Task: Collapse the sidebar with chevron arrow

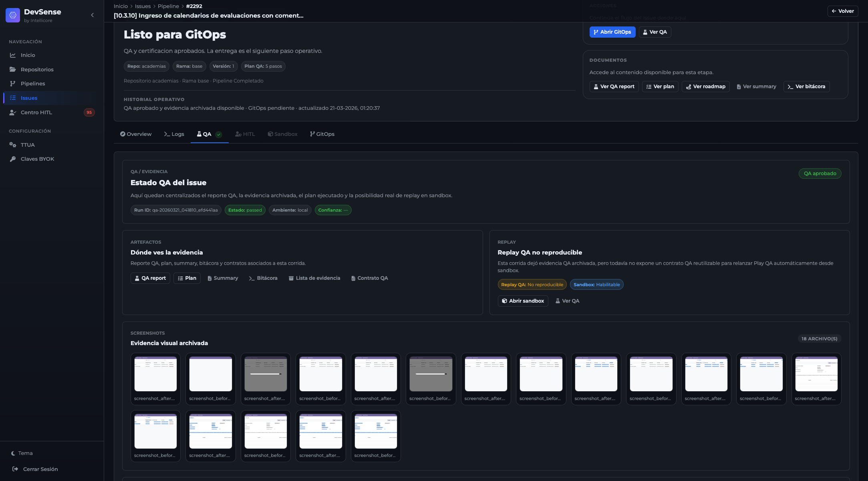Action: (x=93, y=15)
